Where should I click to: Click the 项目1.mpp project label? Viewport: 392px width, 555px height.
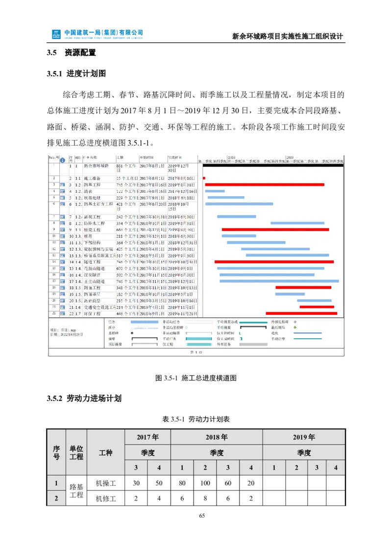tap(63, 330)
